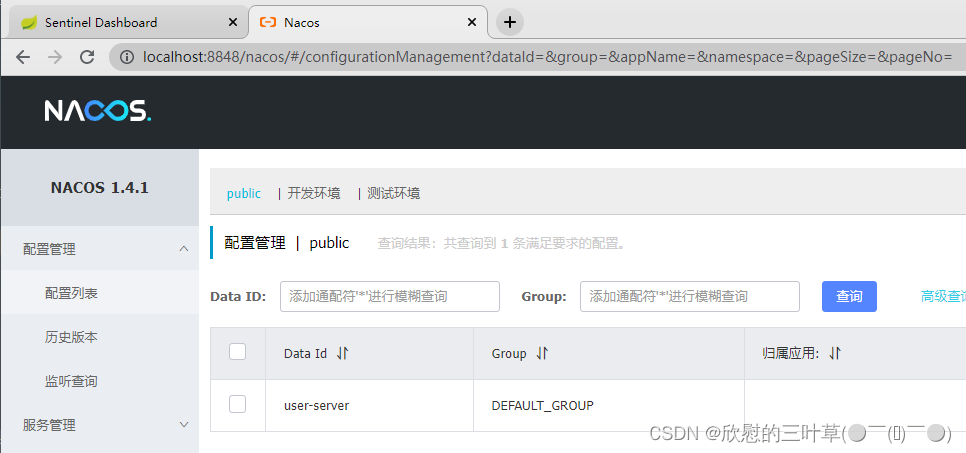Click the site info icon in address bar
Viewport: 966px width, 453px height.
click(x=127, y=57)
